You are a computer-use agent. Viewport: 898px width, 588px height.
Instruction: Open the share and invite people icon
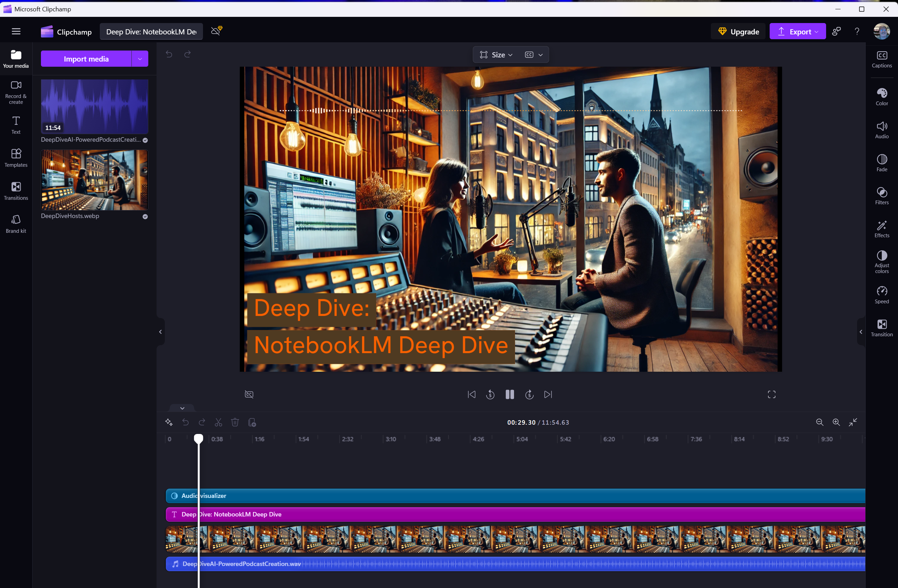pyautogui.click(x=836, y=32)
